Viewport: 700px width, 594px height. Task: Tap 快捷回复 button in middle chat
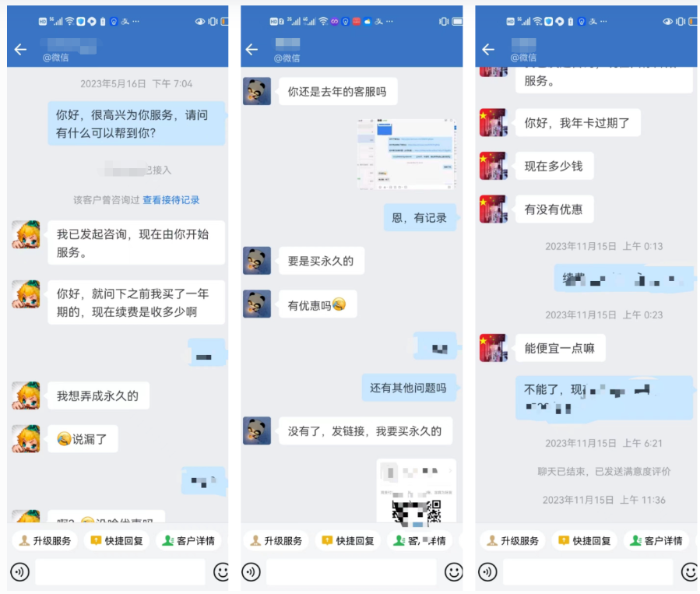[x=348, y=540]
